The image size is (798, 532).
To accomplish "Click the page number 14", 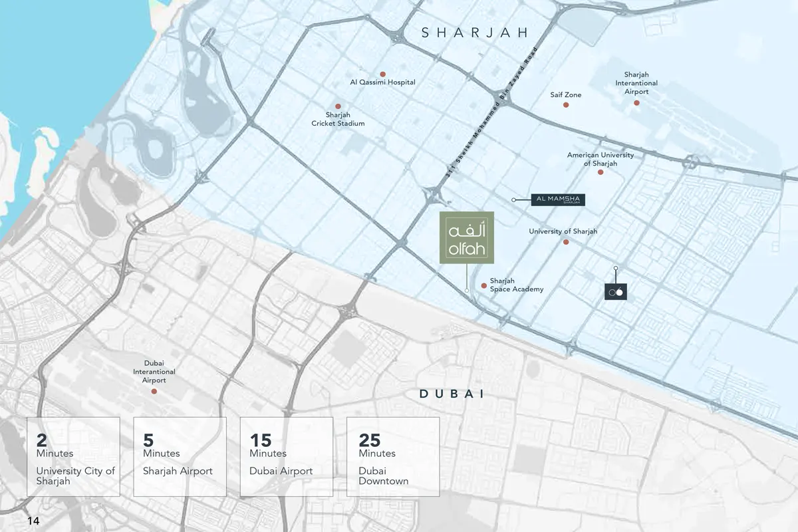I will (33, 521).
